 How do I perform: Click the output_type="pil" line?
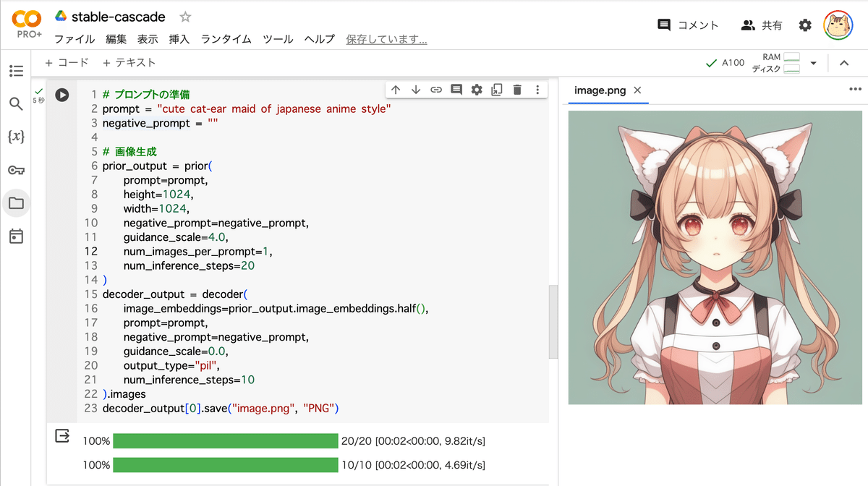tap(172, 366)
